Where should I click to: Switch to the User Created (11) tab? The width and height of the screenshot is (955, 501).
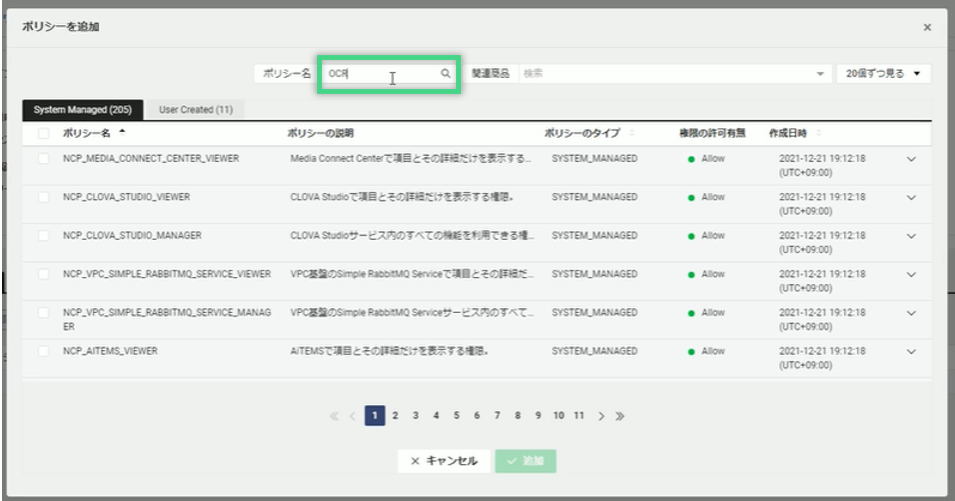[196, 109]
